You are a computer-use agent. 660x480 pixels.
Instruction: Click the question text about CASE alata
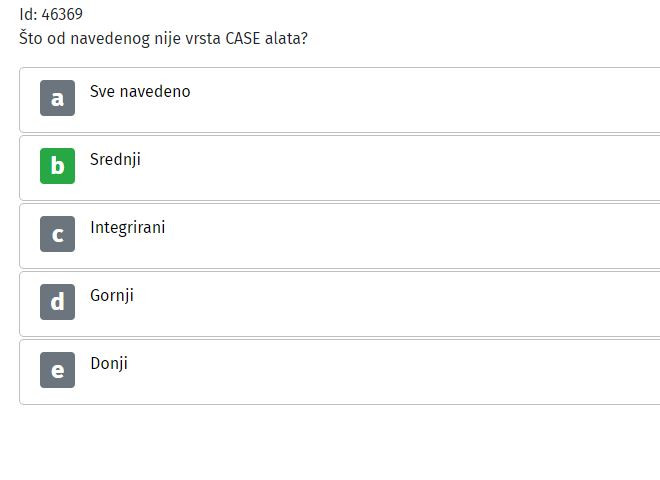click(163, 38)
